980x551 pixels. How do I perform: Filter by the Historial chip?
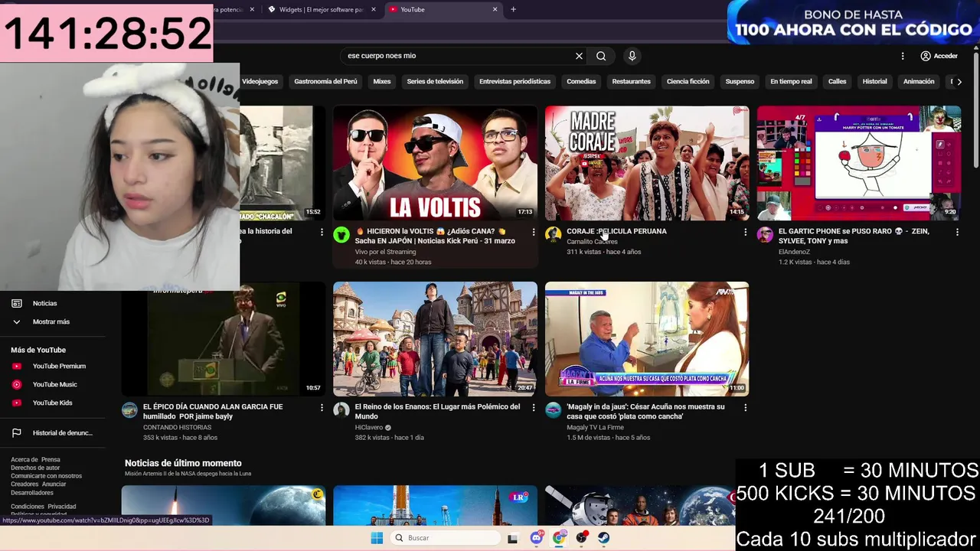point(874,81)
